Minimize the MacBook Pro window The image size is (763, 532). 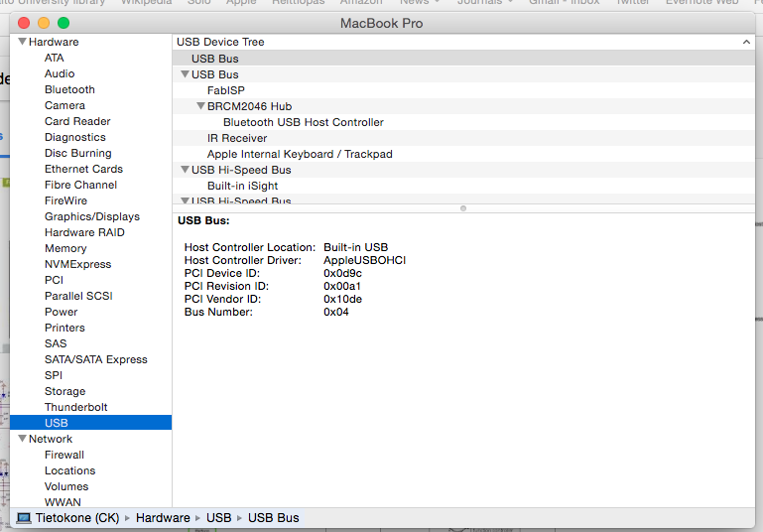coord(44,23)
